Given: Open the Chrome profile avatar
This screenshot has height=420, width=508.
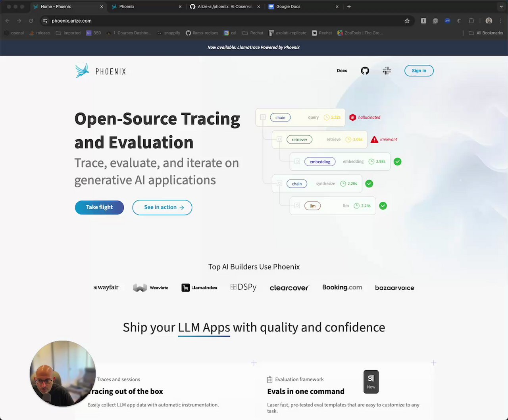Looking at the screenshot, I should [x=489, y=21].
